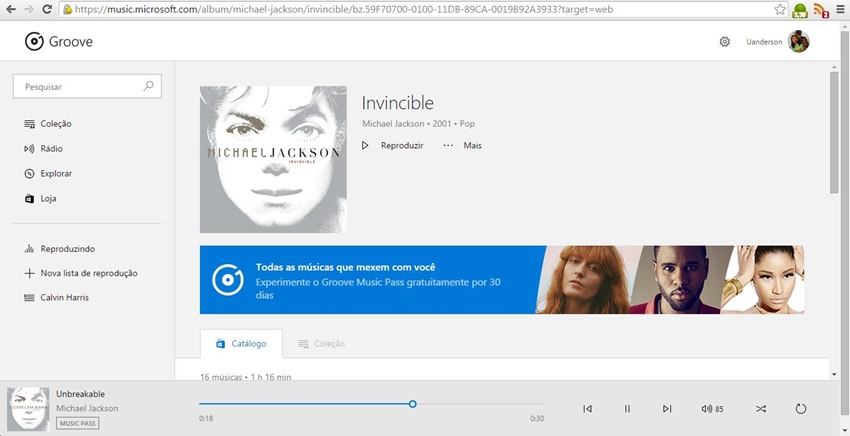Click the 0:30 total time label
This screenshot has height=436, width=850.
point(537,419)
